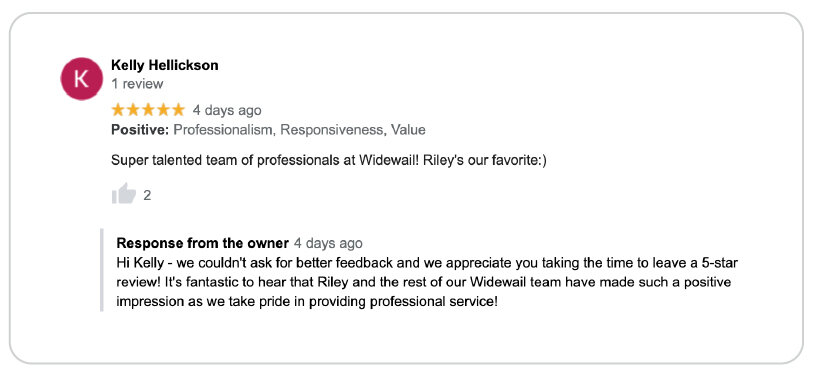
Task: Click the fourth gold rating star
Action: [163, 110]
